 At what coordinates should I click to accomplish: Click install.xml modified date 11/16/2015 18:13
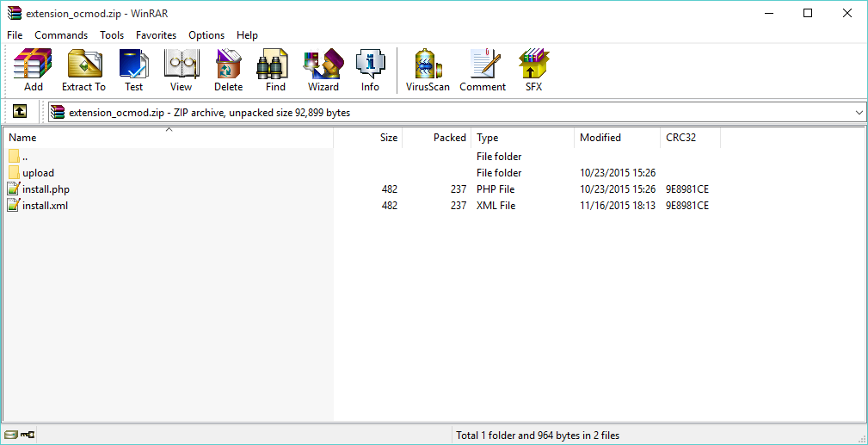[x=618, y=206]
